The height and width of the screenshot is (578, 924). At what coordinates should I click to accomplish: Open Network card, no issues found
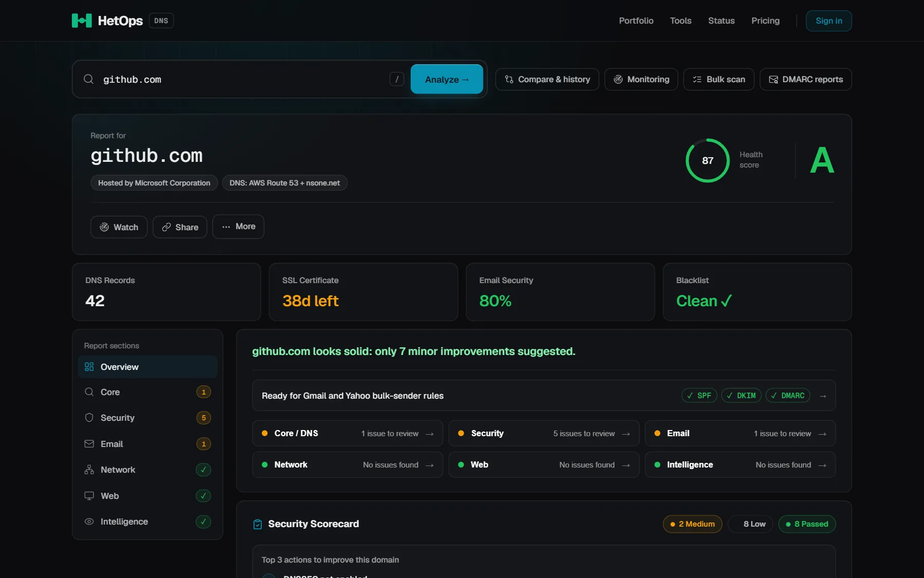348,464
